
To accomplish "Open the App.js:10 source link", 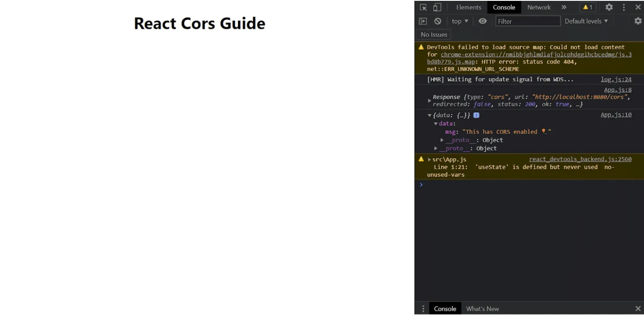I will (x=616, y=115).
